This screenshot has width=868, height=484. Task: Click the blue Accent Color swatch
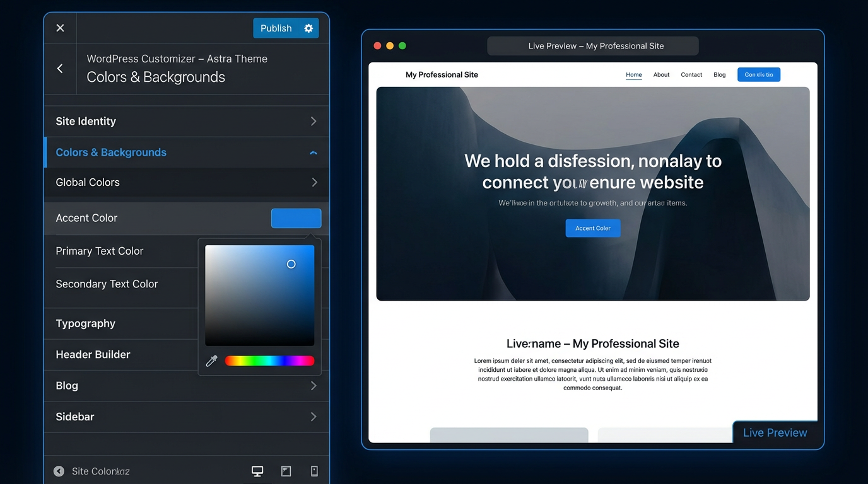coord(296,218)
